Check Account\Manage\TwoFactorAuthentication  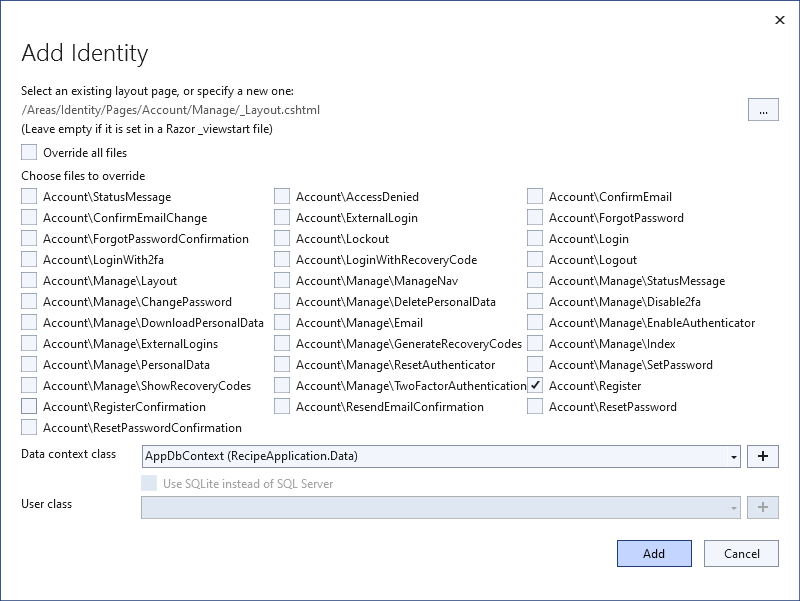(282, 385)
